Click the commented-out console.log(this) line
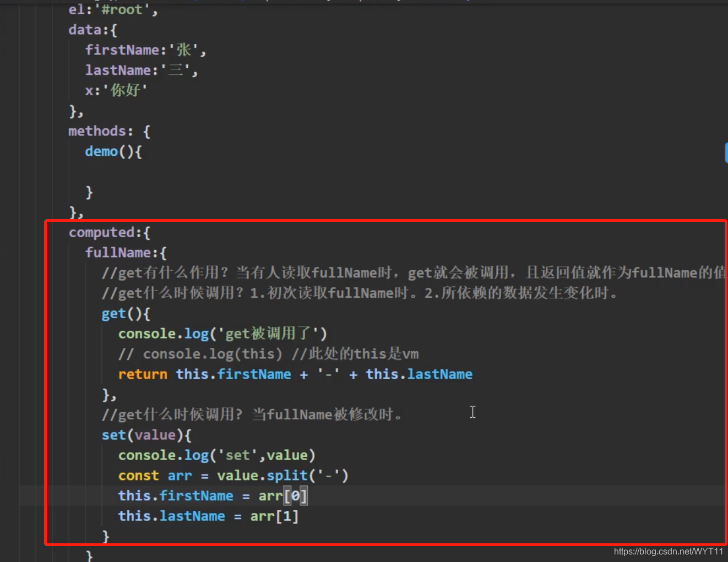 pos(268,354)
